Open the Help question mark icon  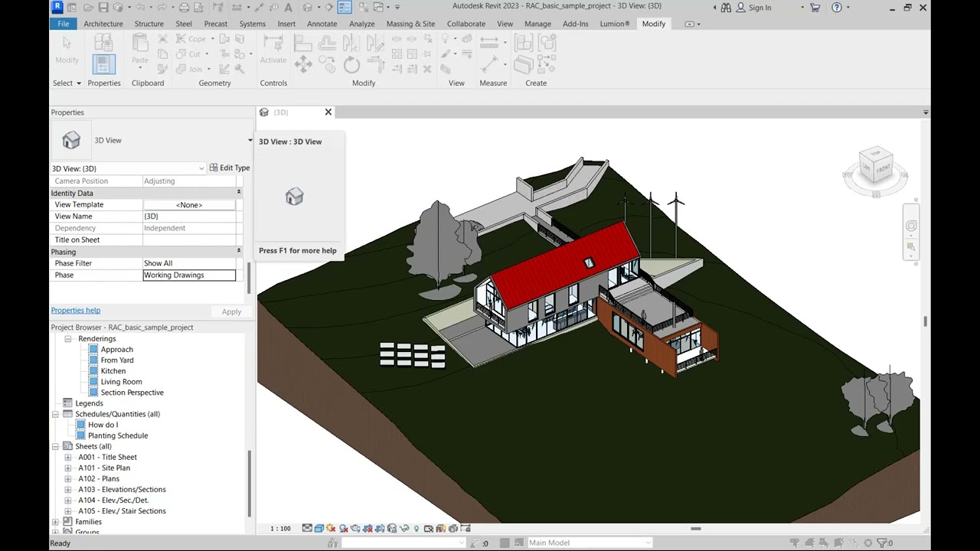pyautogui.click(x=837, y=8)
